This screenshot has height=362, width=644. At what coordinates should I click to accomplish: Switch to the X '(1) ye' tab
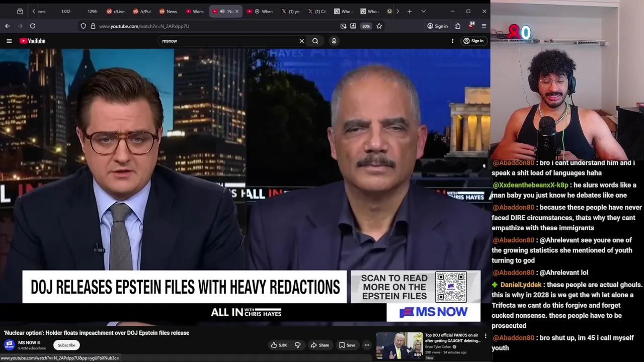291,11
